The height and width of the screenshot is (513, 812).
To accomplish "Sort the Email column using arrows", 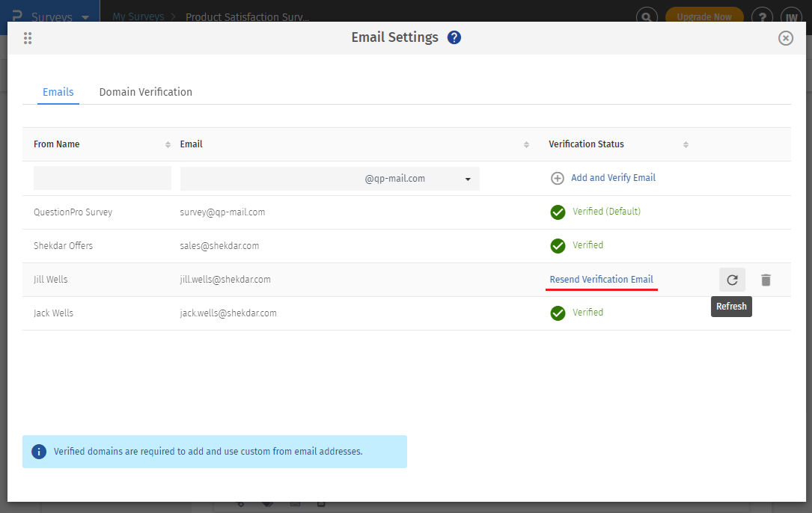I will click(526, 144).
